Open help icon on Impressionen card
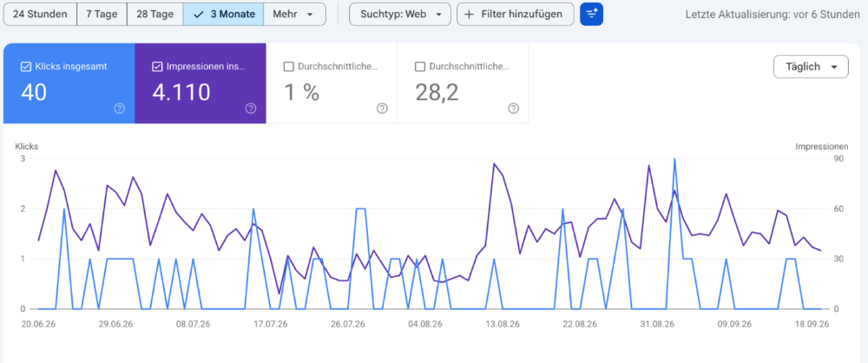The image size is (868, 363). pyautogui.click(x=251, y=109)
